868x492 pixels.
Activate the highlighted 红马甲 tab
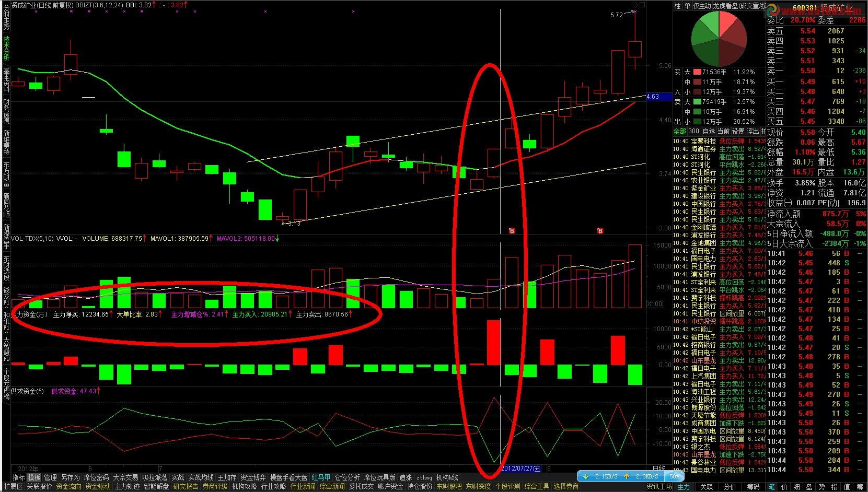[321, 477]
